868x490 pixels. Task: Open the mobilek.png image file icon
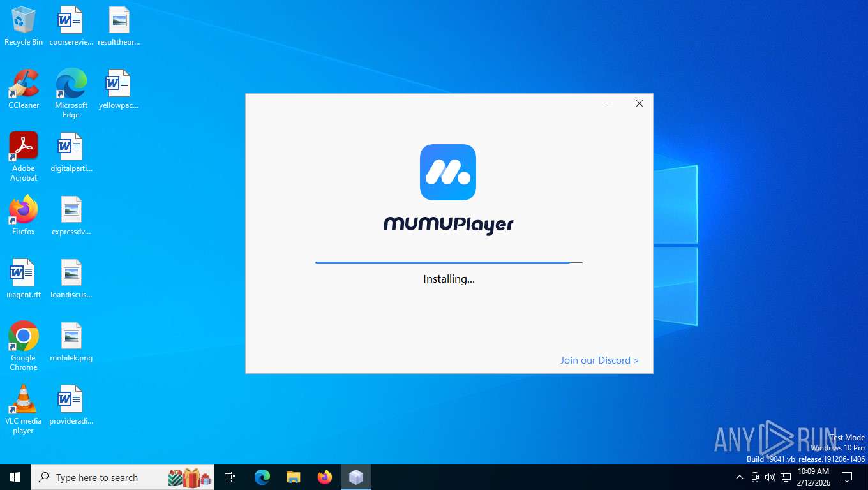[71, 342]
